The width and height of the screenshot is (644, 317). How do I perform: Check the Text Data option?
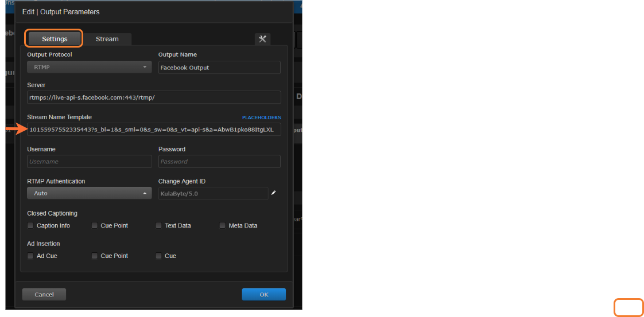tap(159, 226)
